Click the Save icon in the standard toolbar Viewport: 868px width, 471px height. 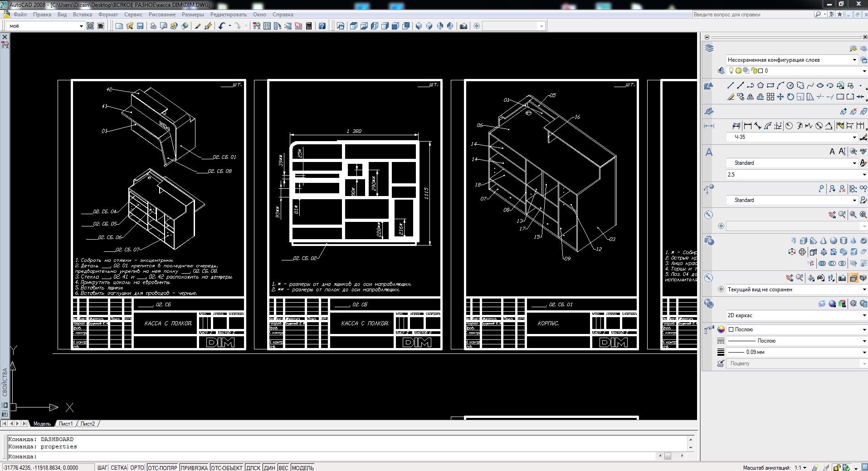pos(140,26)
